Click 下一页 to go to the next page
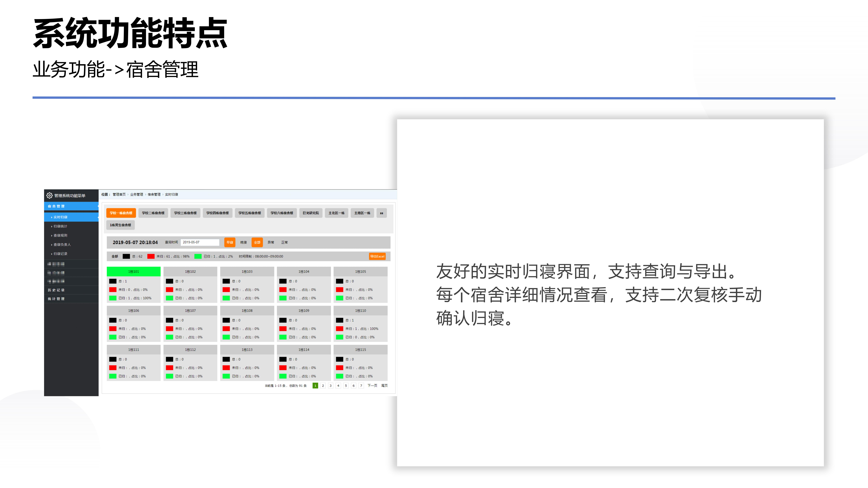The image size is (868, 488). point(372,386)
